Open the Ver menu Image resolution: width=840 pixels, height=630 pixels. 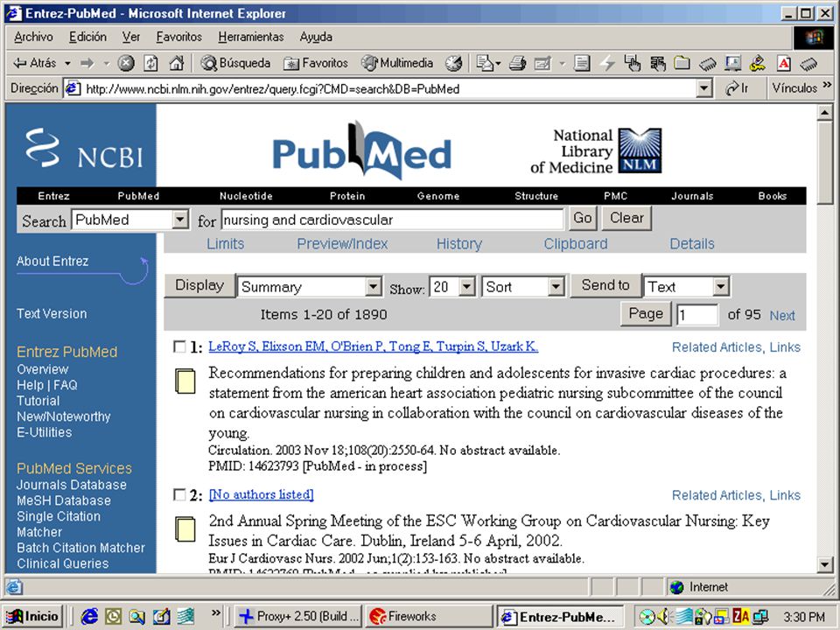click(x=130, y=37)
